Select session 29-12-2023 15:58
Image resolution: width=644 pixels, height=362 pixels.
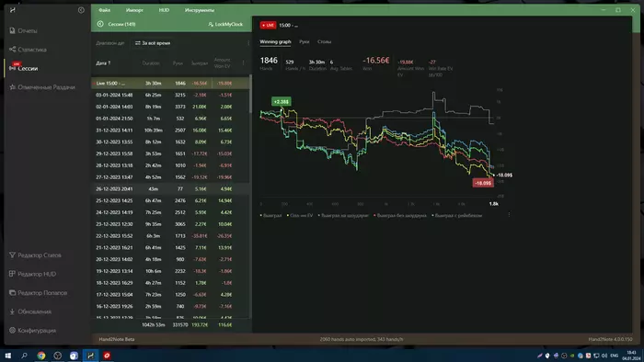170,153
